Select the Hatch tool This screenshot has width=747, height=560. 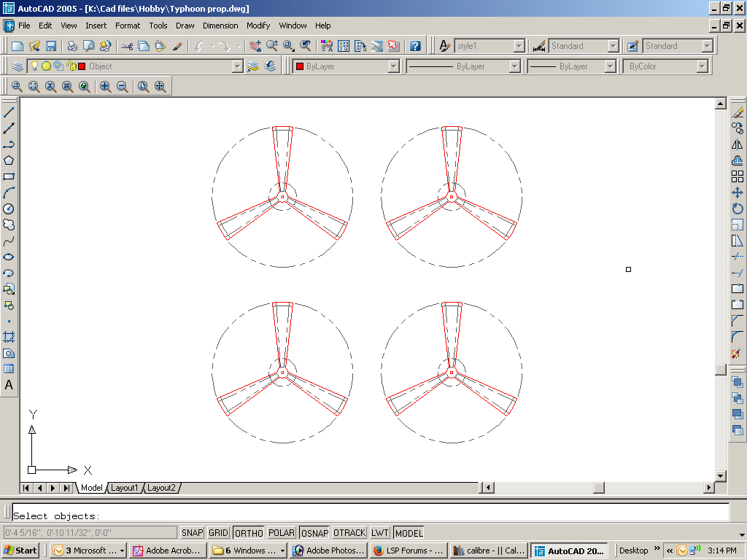click(9, 337)
